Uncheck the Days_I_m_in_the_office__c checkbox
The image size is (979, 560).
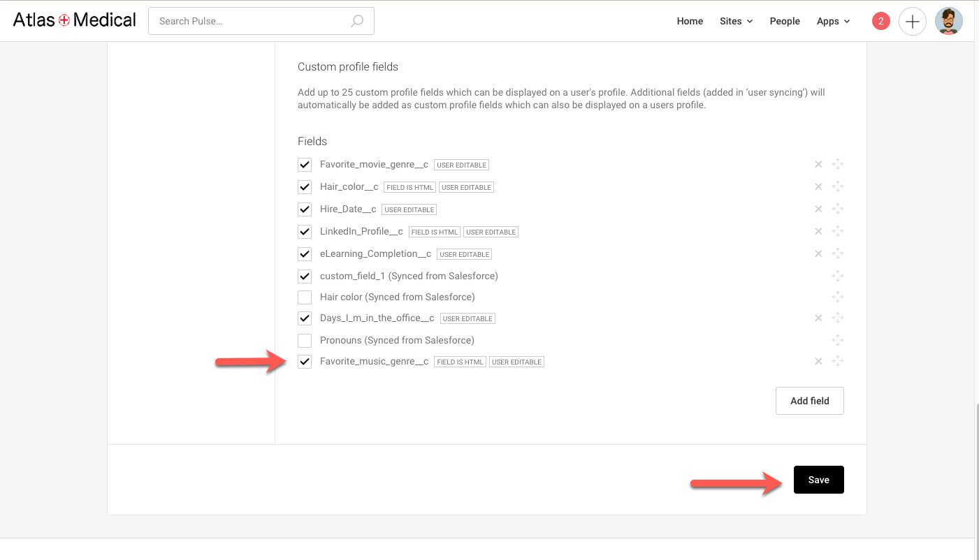tap(305, 318)
